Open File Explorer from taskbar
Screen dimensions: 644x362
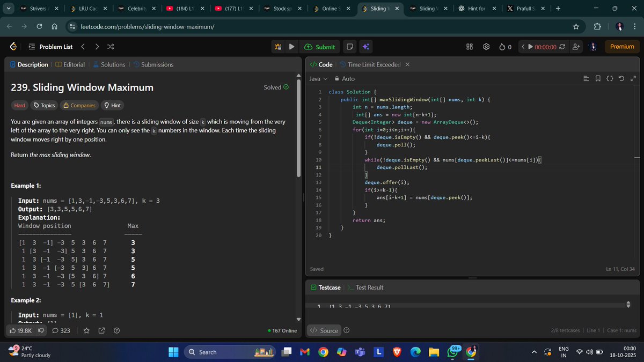[x=434, y=352]
